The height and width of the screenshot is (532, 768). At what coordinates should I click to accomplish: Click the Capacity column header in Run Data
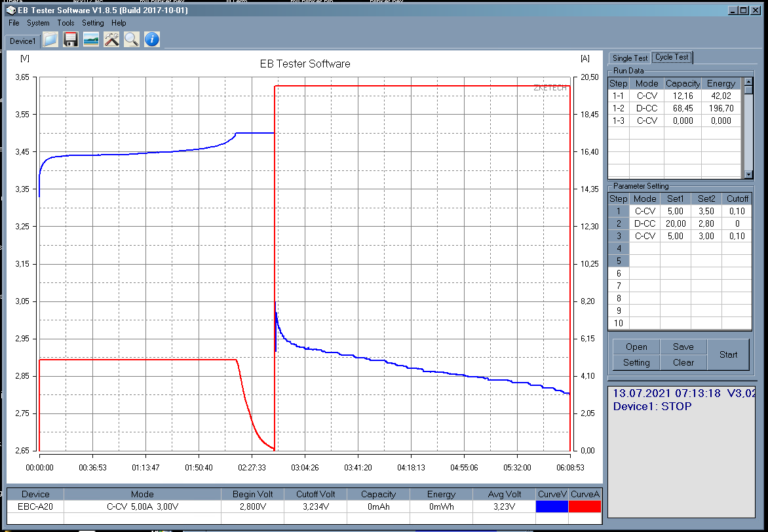point(683,83)
